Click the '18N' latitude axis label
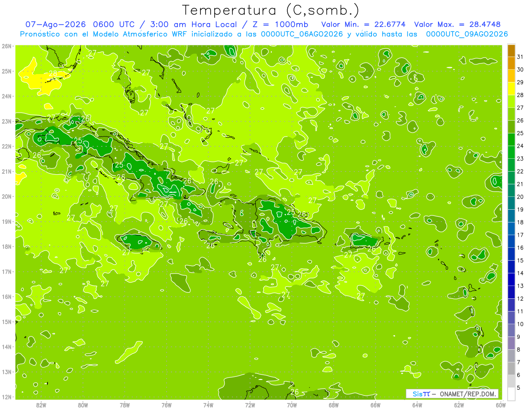 click(7, 247)
